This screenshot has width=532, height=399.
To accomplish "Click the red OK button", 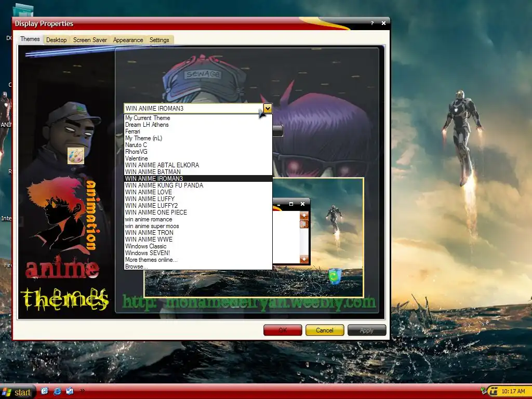I will click(283, 330).
